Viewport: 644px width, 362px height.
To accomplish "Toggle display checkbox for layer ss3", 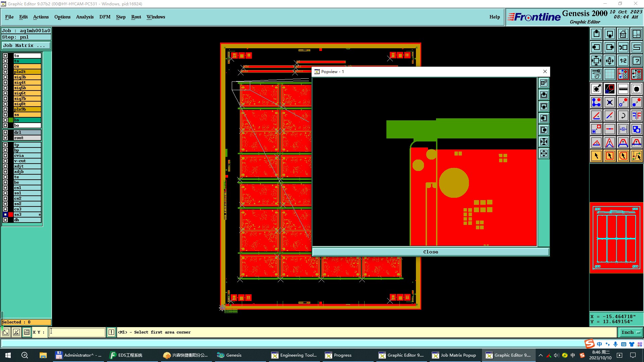I will coord(5,215).
